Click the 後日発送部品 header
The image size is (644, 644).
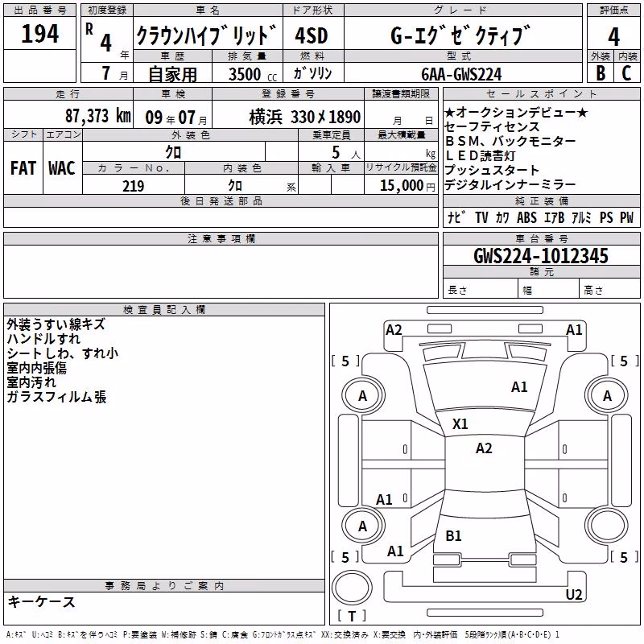(x=221, y=200)
